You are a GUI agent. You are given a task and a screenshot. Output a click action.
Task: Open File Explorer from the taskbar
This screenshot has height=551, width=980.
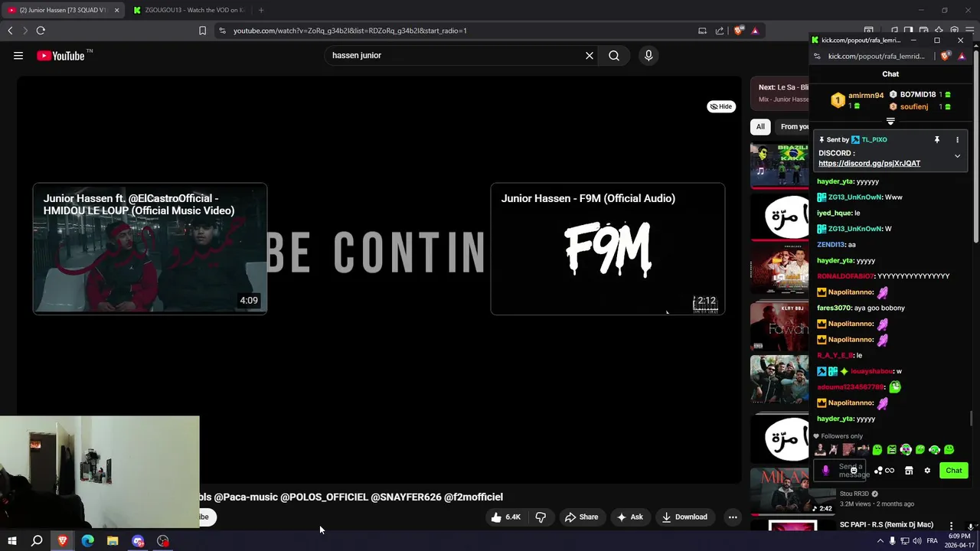(113, 541)
